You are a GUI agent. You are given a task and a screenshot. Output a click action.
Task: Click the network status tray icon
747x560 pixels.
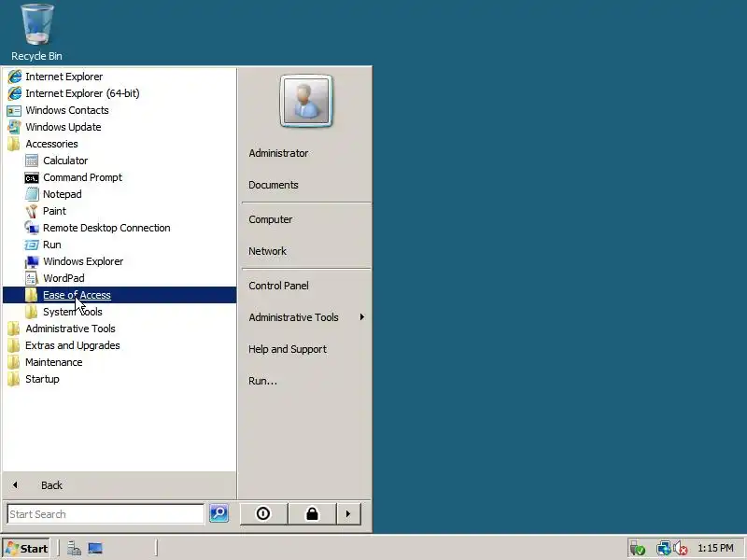(x=663, y=549)
